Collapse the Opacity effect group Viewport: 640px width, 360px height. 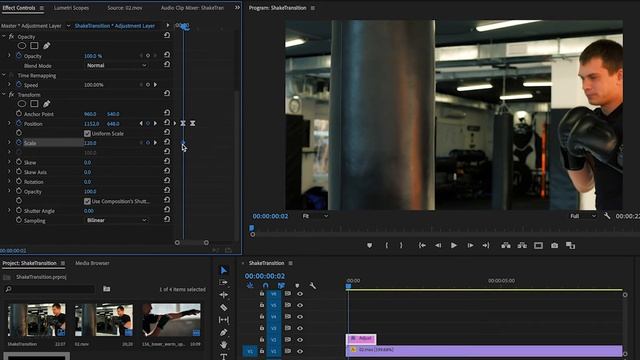point(4,36)
